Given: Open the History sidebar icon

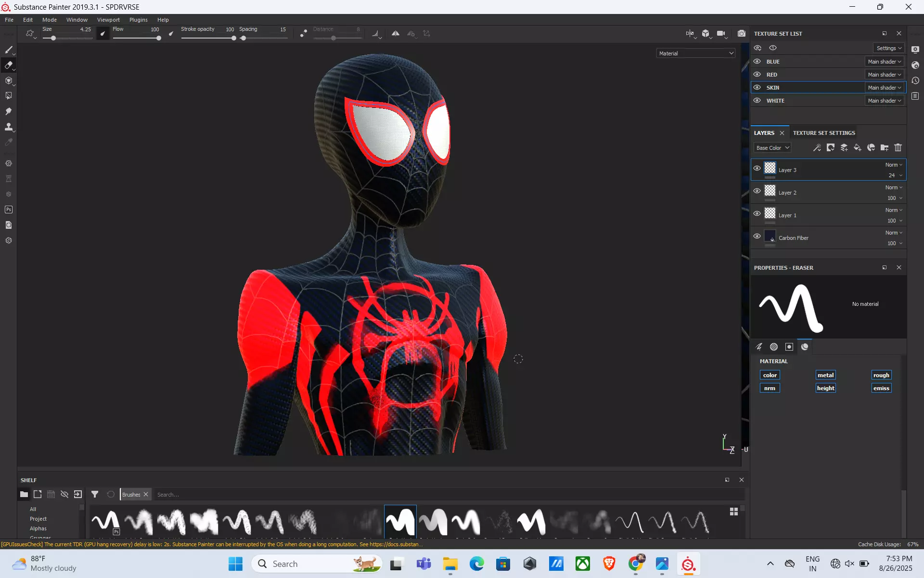Looking at the screenshot, I should pyautogui.click(x=915, y=80).
